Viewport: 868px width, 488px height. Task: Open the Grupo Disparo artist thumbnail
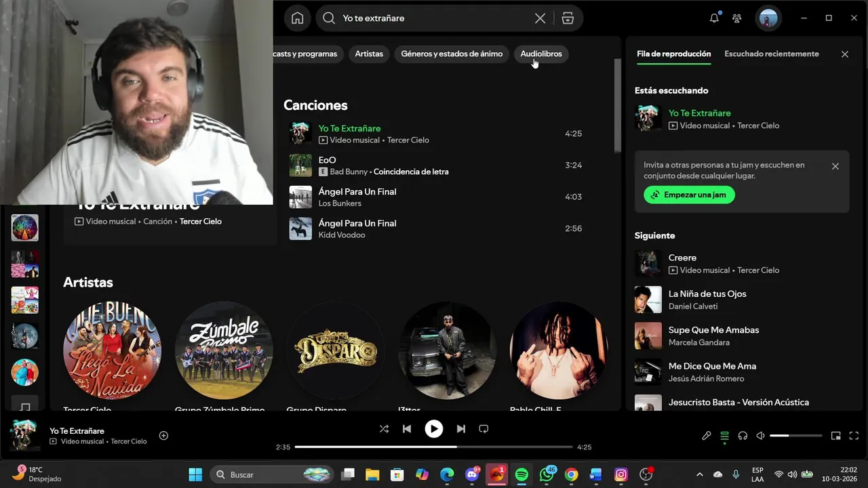(336, 350)
